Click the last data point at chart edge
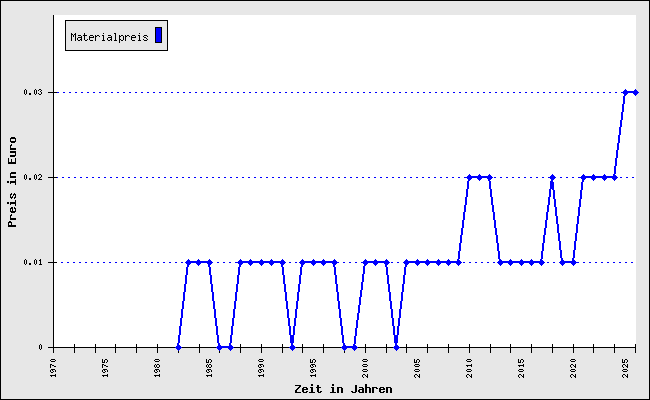650x400 pixels. point(635,92)
